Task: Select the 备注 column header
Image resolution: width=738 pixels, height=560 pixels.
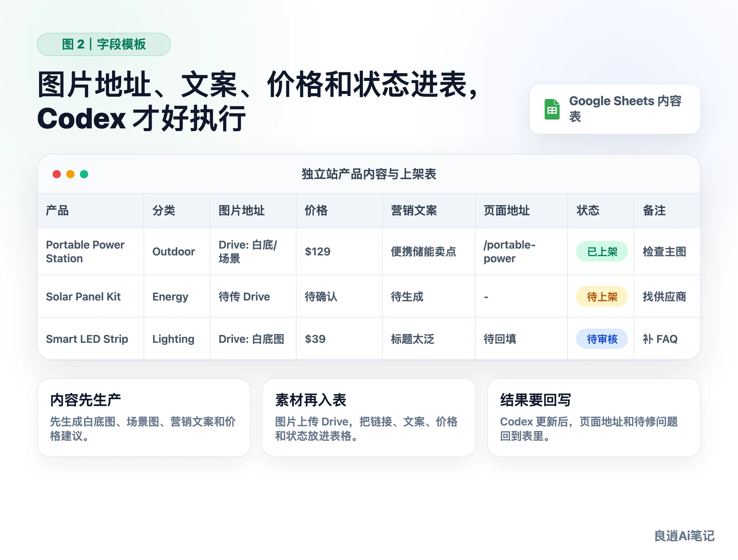Action: 667,211
